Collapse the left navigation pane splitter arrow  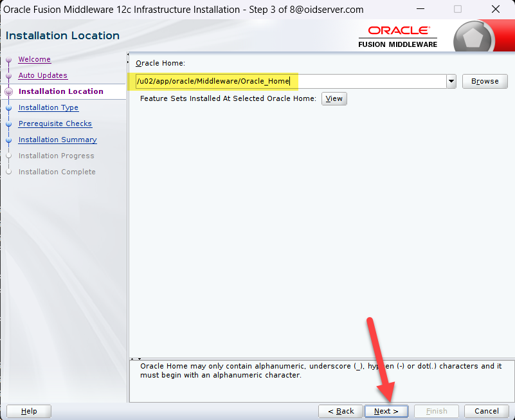(x=129, y=55)
